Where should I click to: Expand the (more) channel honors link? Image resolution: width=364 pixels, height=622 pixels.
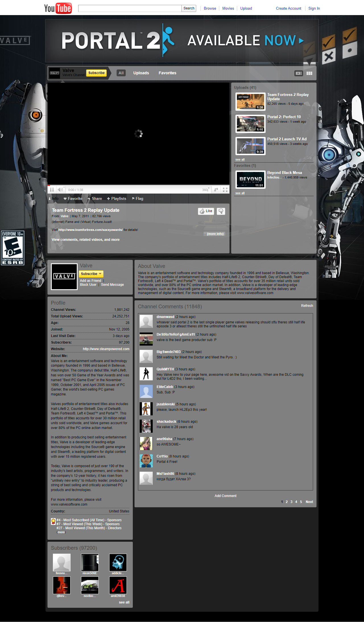point(61,532)
